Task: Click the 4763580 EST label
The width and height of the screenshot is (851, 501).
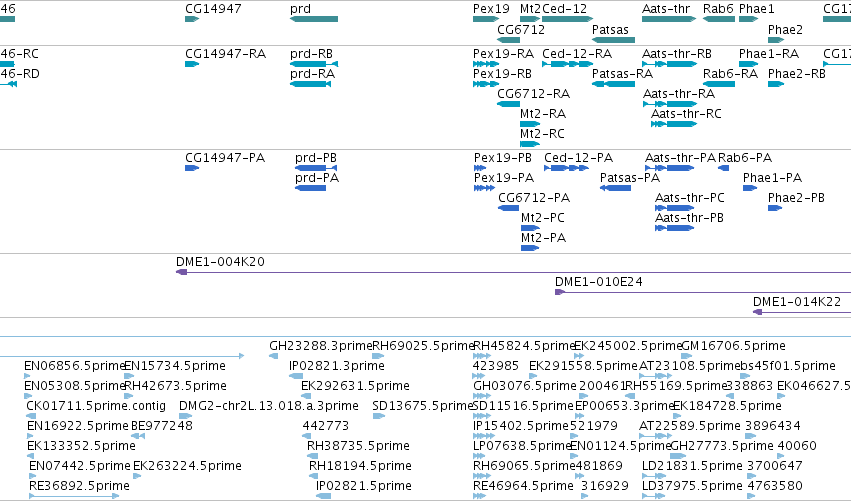Action: pyautogui.click(x=775, y=486)
